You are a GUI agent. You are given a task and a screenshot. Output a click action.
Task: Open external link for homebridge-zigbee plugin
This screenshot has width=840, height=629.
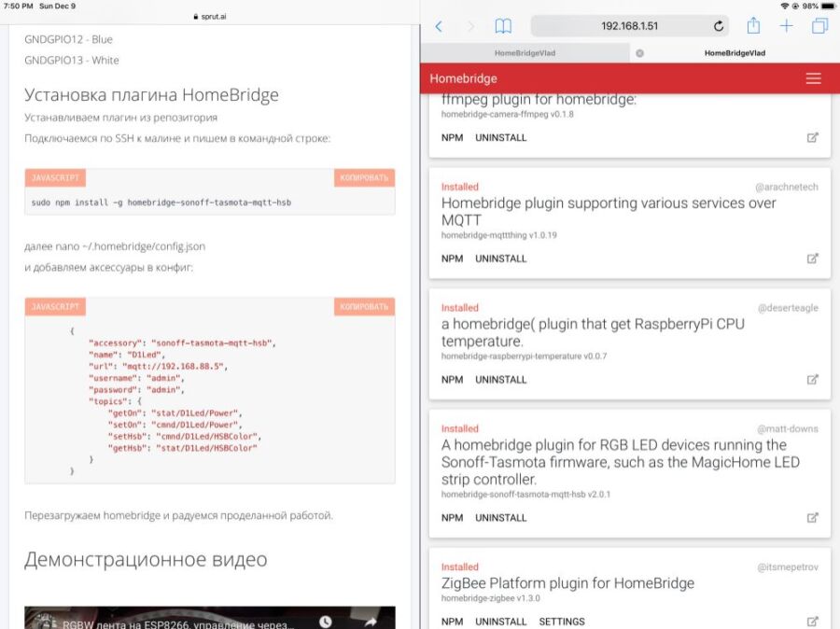[812, 622]
